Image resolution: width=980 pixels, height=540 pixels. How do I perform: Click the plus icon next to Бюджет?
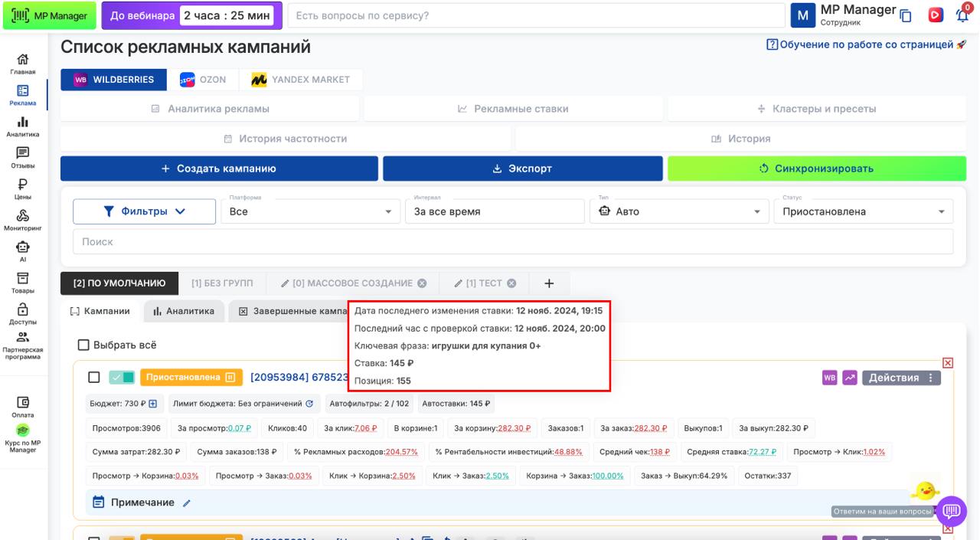pyautogui.click(x=152, y=404)
